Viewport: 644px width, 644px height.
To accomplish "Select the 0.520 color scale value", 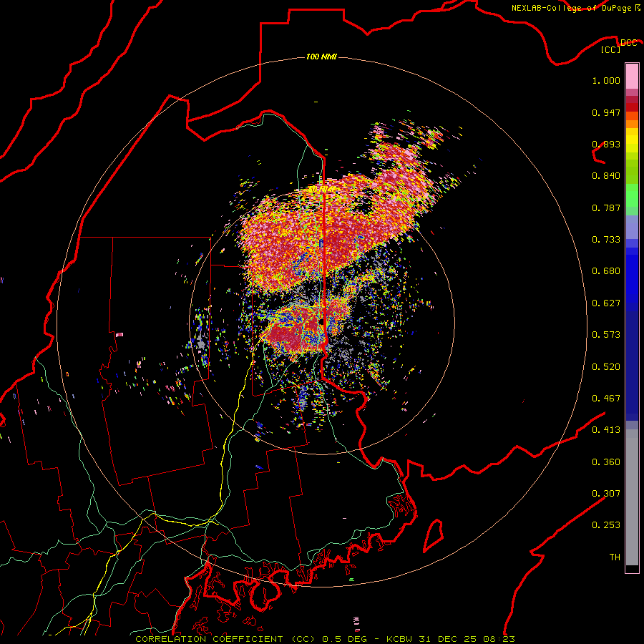I will [606, 367].
